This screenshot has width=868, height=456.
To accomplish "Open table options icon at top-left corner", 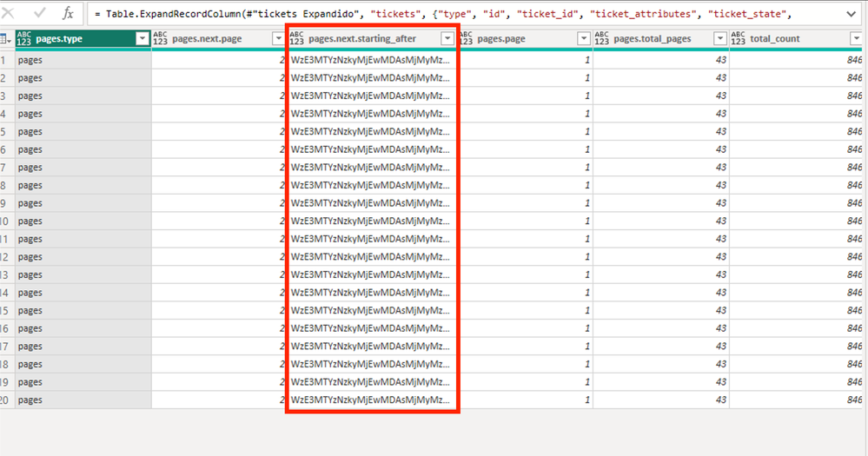I will point(5,39).
